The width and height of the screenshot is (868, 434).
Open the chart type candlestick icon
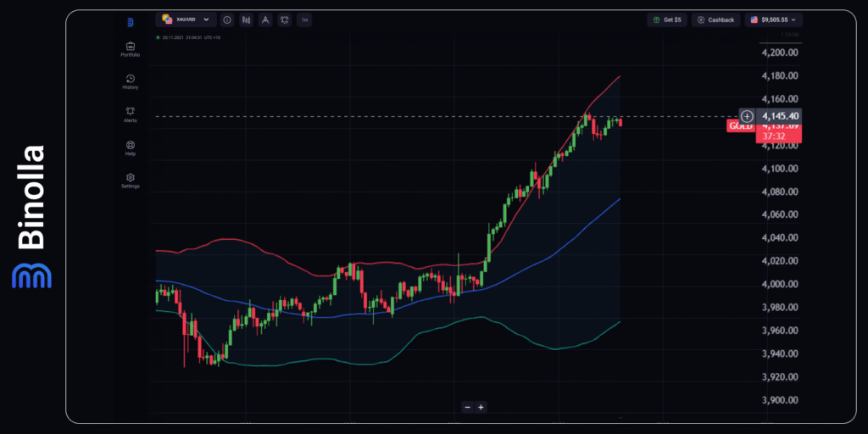[248, 20]
